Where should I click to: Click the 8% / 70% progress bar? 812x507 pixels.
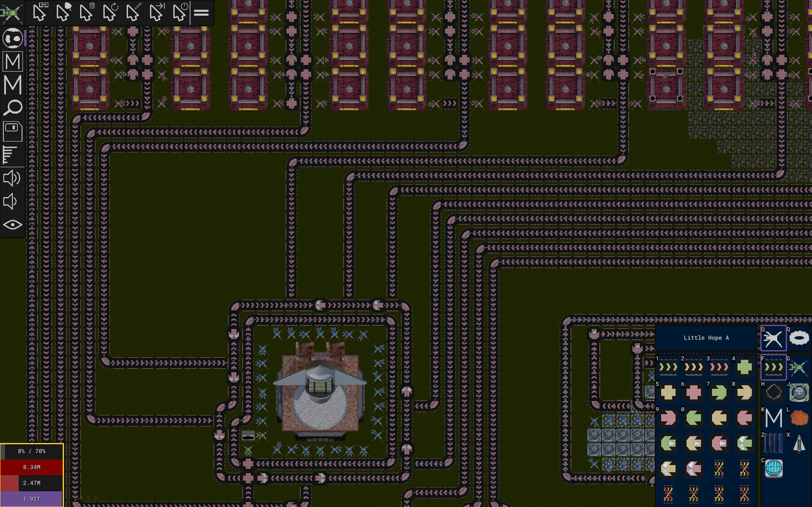tap(31, 452)
